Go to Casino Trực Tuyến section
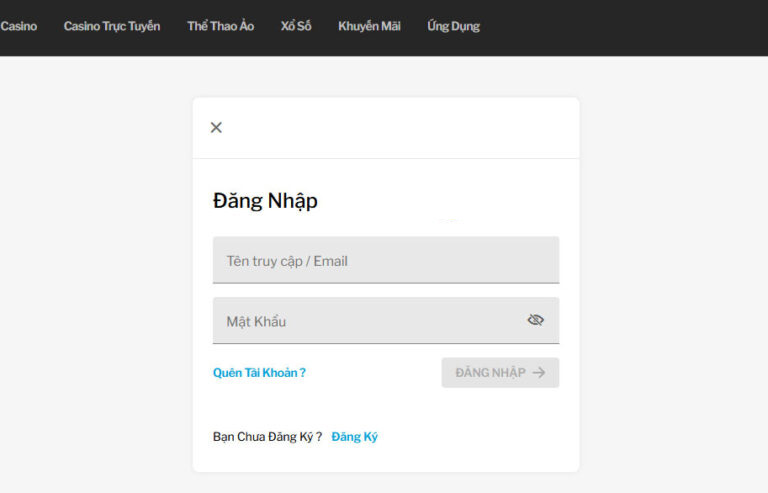Screen dimensions: 768x493 (x=111, y=26)
